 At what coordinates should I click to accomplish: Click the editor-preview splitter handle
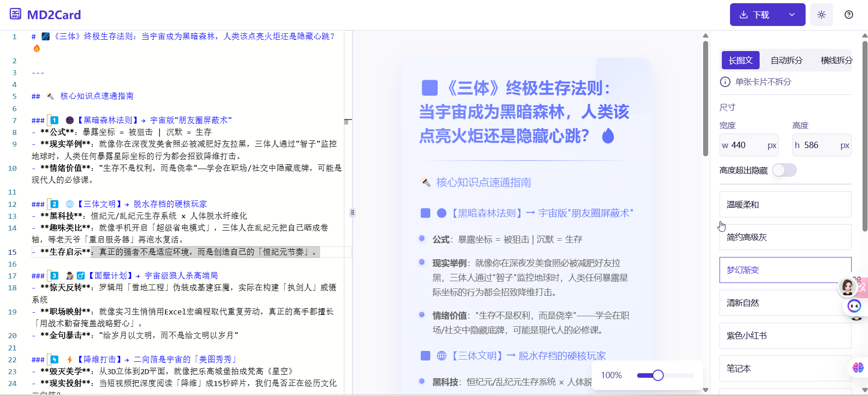[x=352, y=212]
